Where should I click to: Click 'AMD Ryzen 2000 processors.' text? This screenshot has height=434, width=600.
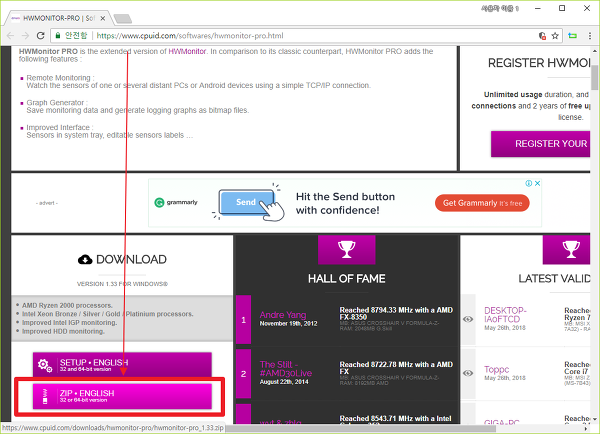[67, 305]
